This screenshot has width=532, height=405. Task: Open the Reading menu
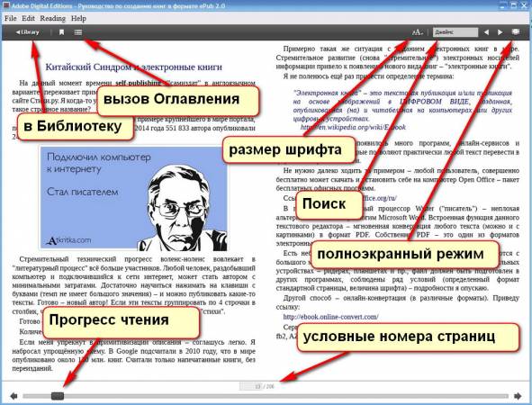(x=52, y=18)
